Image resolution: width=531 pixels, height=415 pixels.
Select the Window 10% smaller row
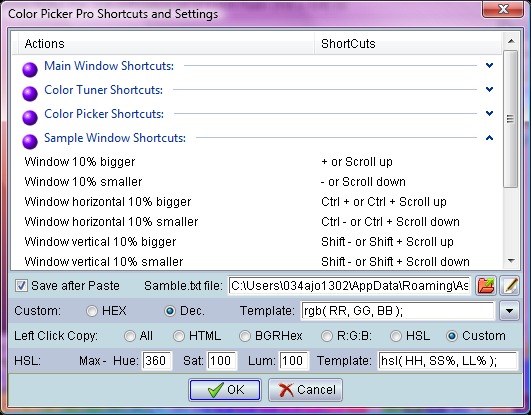click(257, 182)
